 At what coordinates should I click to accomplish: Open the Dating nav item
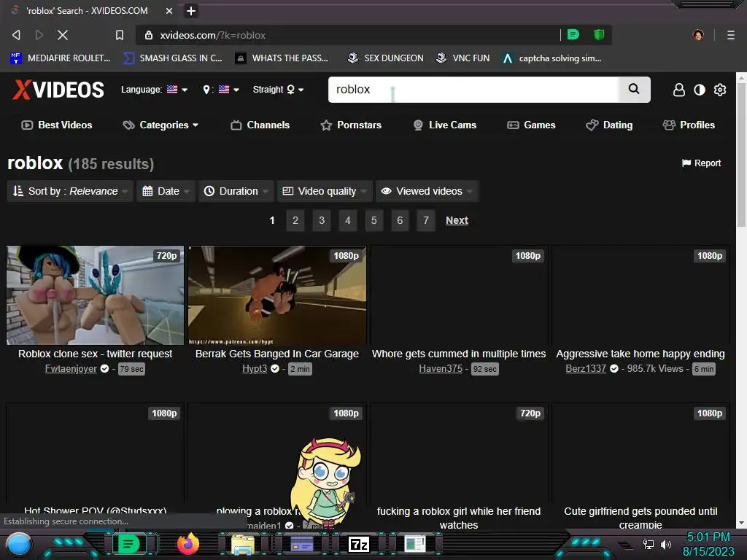(609, 125)
